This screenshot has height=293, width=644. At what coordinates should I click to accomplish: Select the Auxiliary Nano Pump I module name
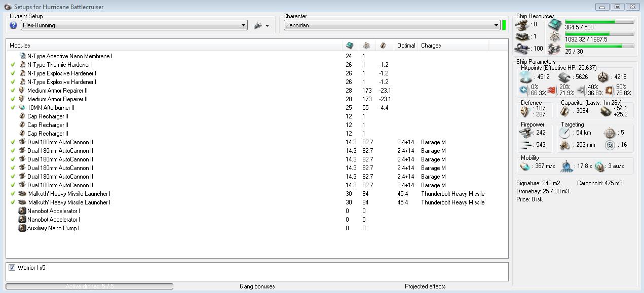(x=53, y=228)
